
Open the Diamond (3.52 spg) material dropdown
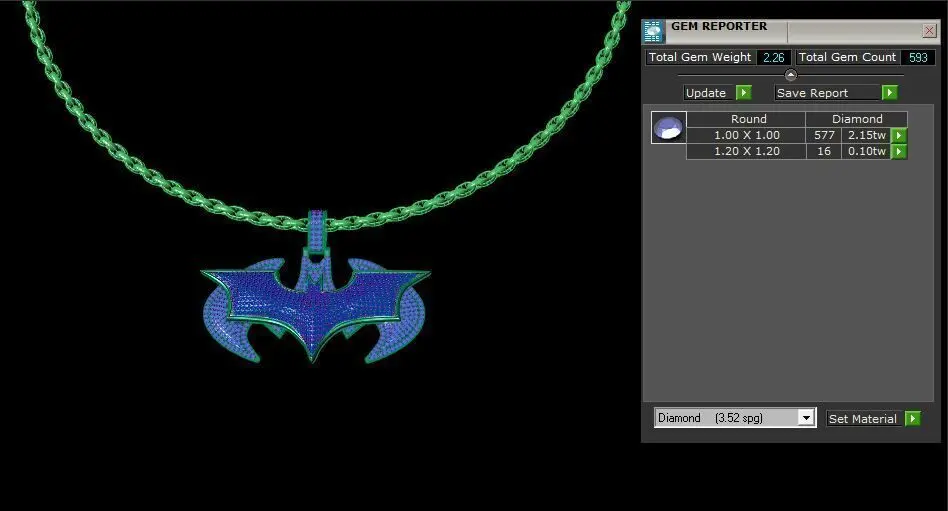tap(805, 418)
